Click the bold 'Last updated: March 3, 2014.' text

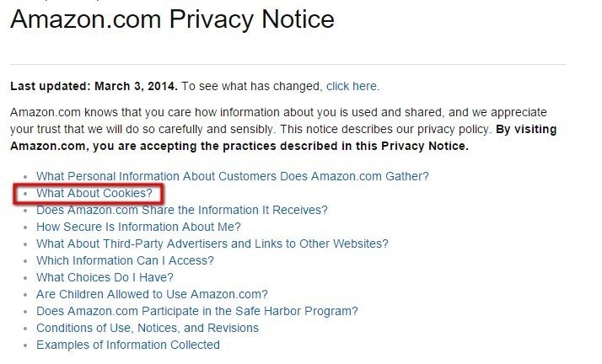[94, 86]
